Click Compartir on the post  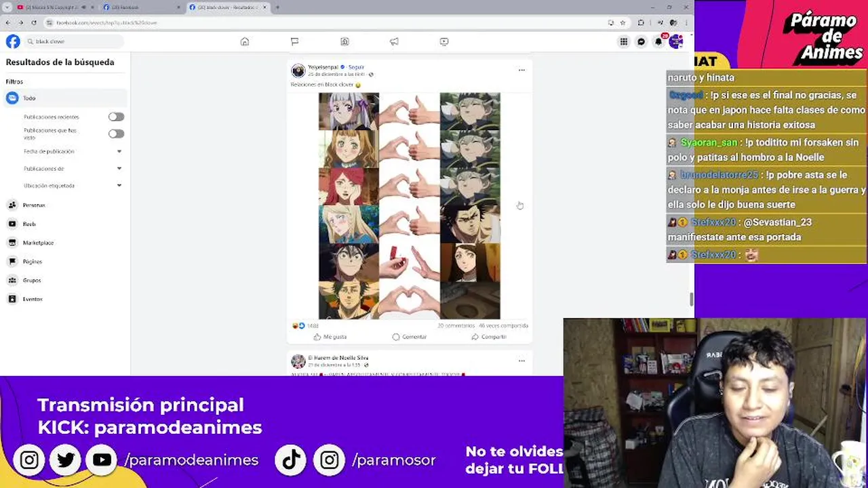tap(489, 337)
